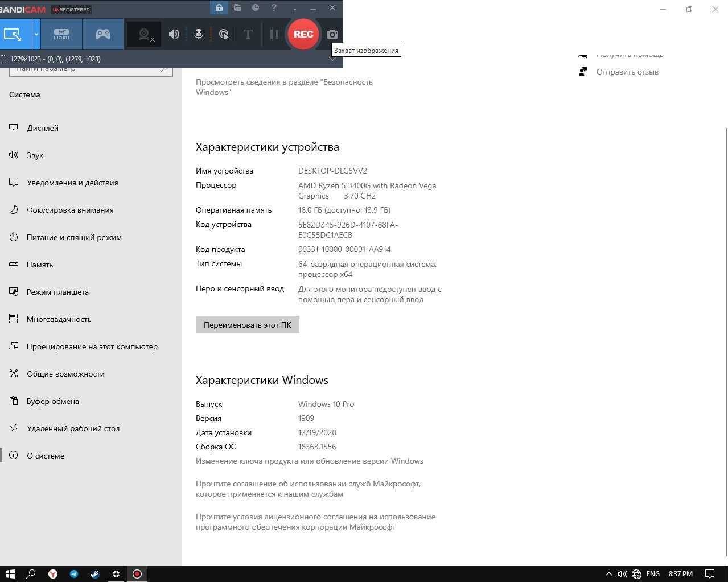Viewport: 728px width, 582px height.
Task: Open Power and sleep section
Action: (91, 237)
